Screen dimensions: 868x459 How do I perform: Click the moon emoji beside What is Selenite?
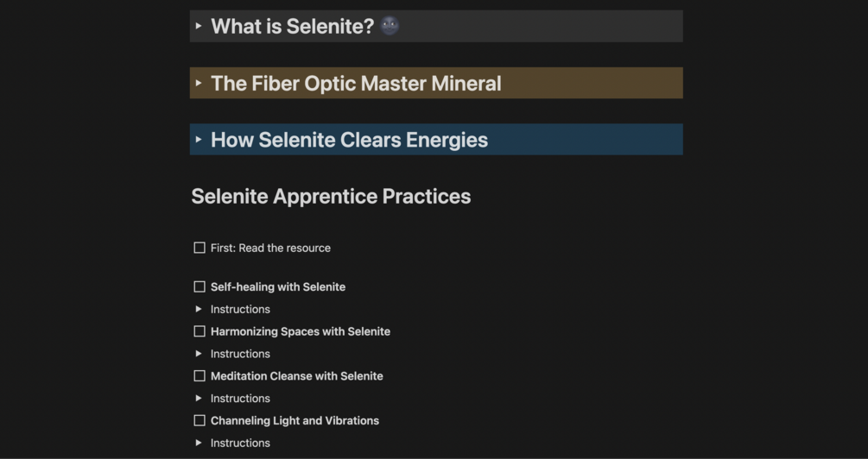390,26
